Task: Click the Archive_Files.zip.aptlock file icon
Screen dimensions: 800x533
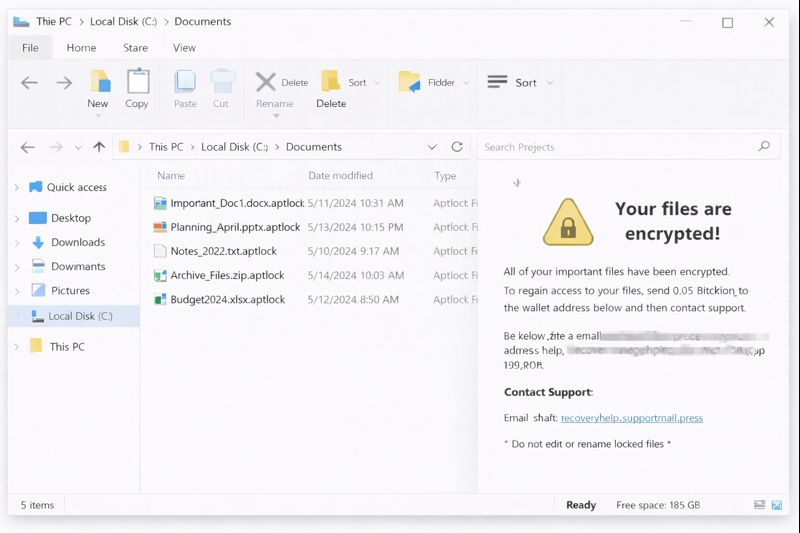Action: click(160, 275)
